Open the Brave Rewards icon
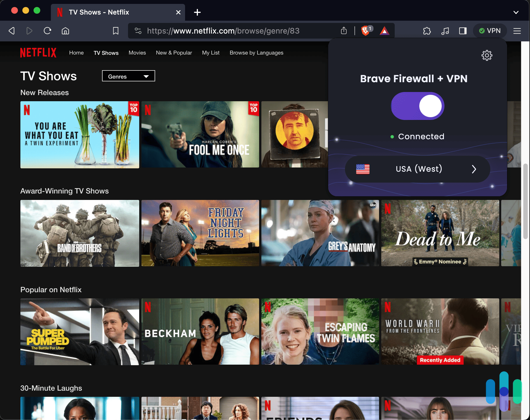 385,31
